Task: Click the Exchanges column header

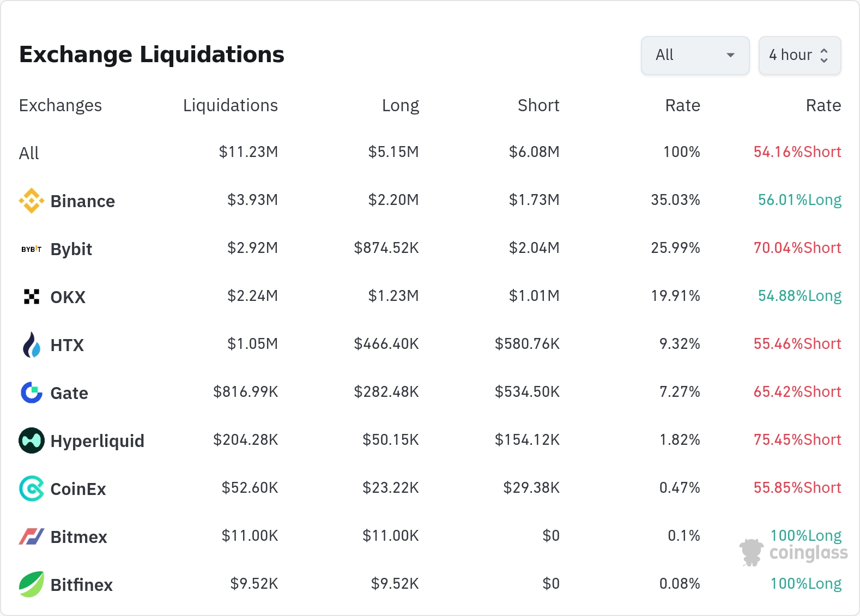Action: click(x=60, y=105)
